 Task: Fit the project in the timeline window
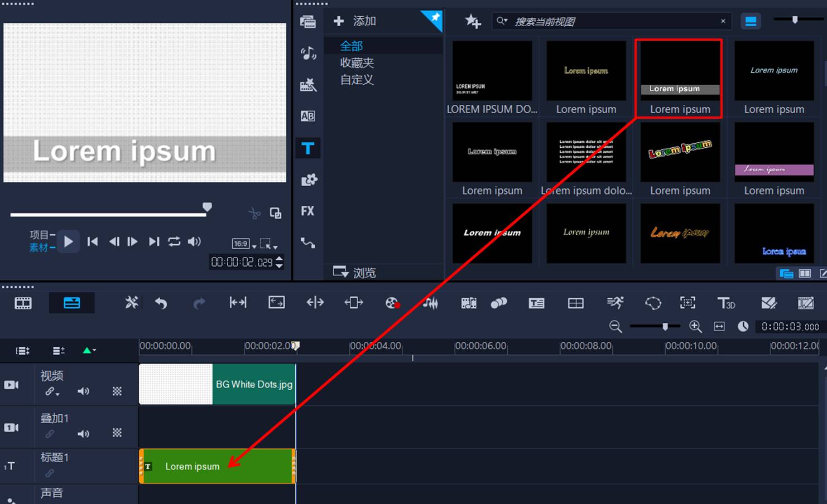pos(719,327)
